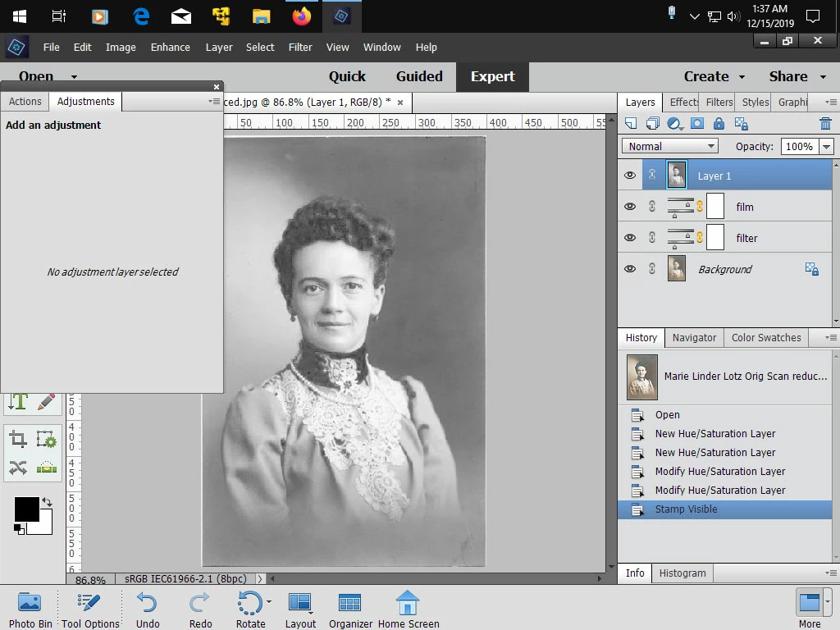Open the Filter menu
This screenshot has width=840, height=630.
click(300, 47)
